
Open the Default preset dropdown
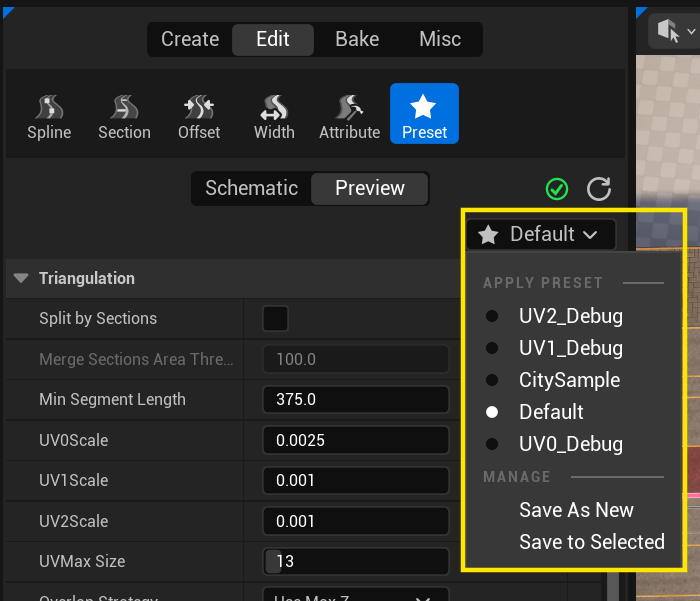coord(540,234)
